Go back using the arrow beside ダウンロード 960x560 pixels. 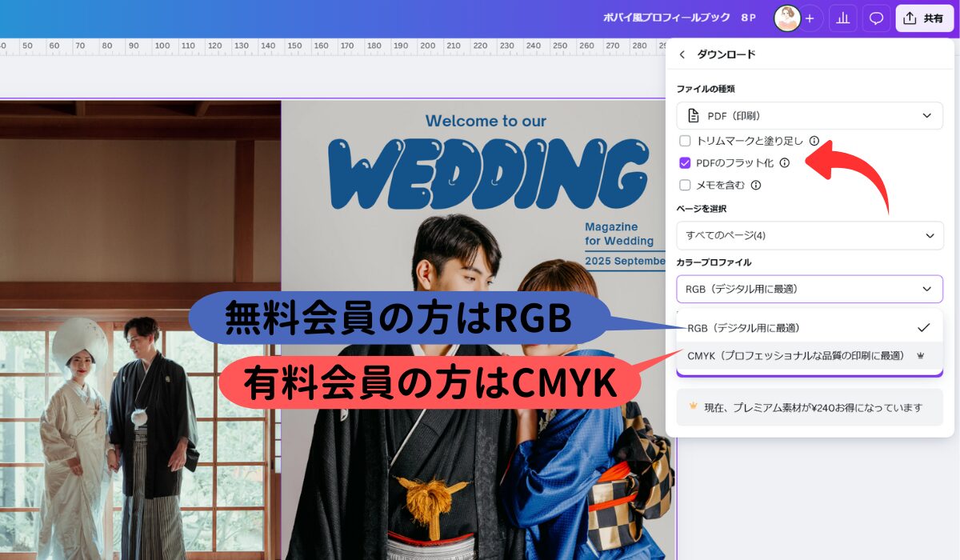(682, 54)
